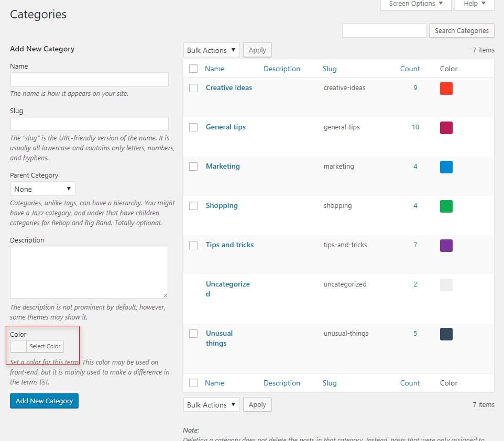Click the green swatch for Shopping
The image size is (504, 441).
tap(446, 206)
